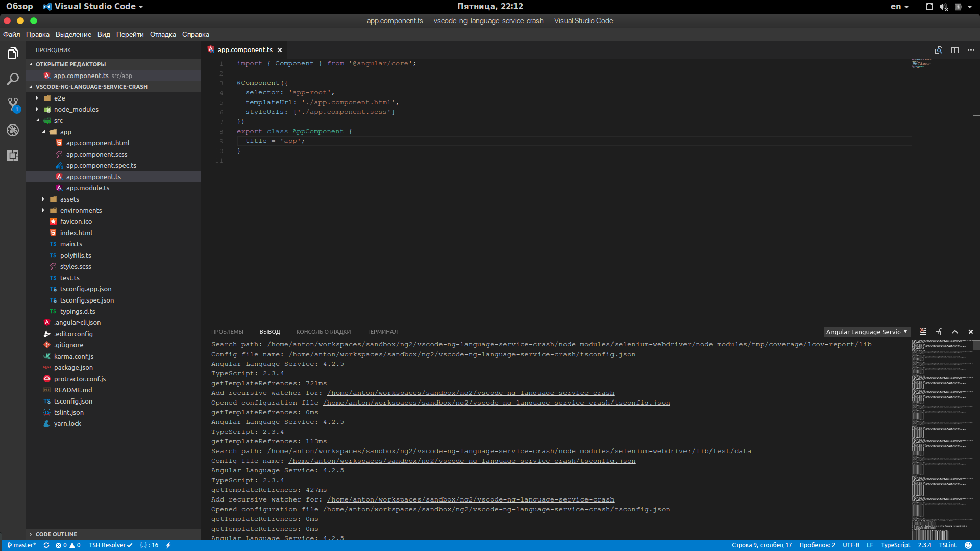Screen dimensions: 980x551
Task: Maximize the output panel with chevron
Action: click(x=955, y=332)
